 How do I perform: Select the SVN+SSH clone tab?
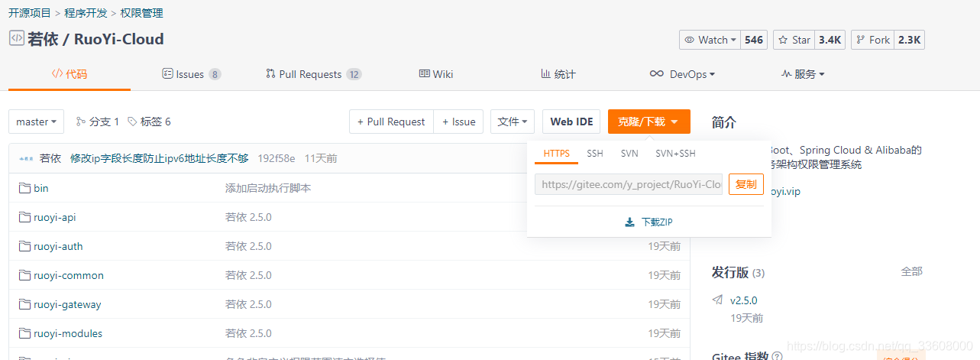(x=675, y=154)
